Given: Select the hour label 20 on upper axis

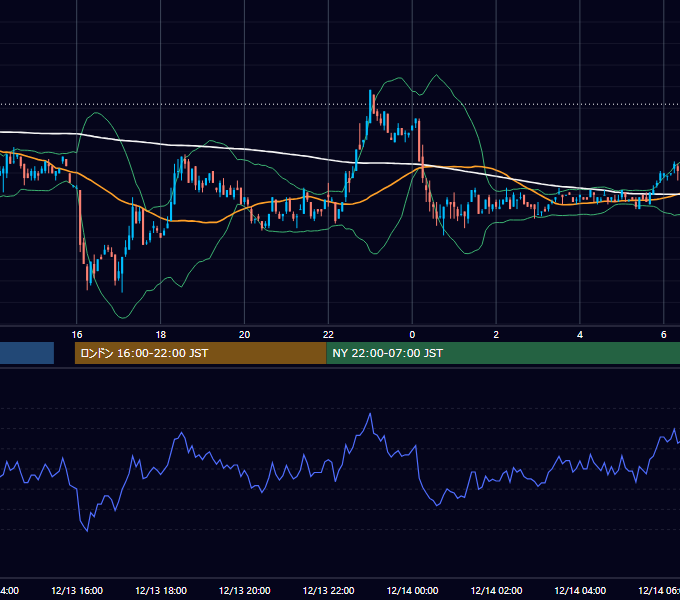Looking at the screenshot, I should pyautogui.click(x=245, y=335).
